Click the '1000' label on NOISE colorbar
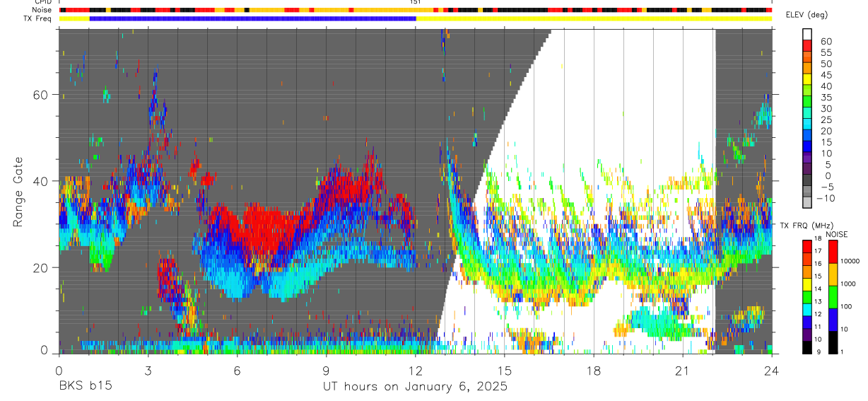Image resolution: width=868 pixels, height=401 pixels. click(848, 283)
